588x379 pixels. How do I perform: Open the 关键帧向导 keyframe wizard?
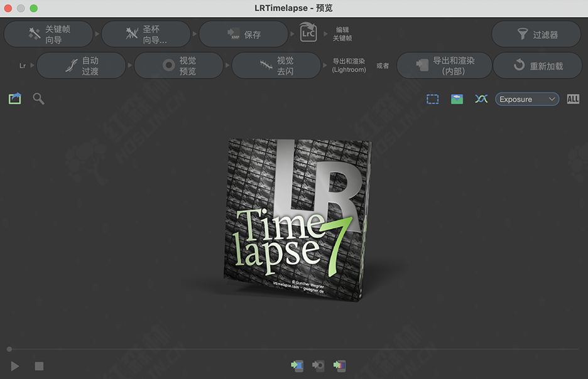[48, 34]
